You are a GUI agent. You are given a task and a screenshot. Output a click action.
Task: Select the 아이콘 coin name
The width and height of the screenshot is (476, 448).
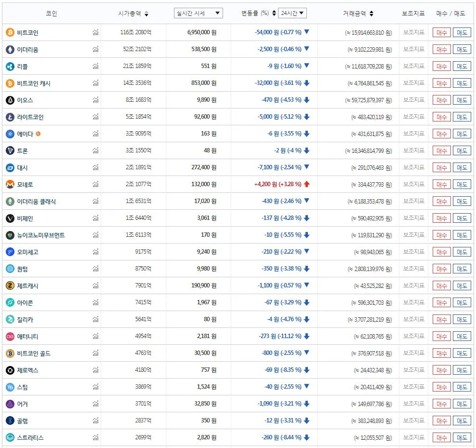25,303
